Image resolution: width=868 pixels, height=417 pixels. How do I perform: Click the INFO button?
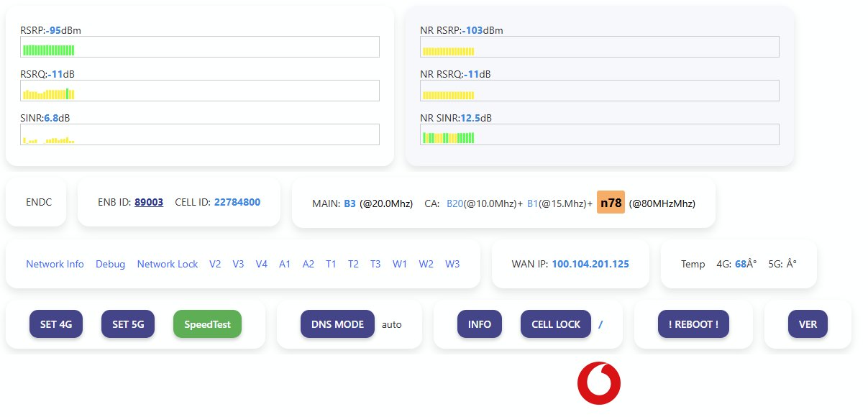coord(480,324)
